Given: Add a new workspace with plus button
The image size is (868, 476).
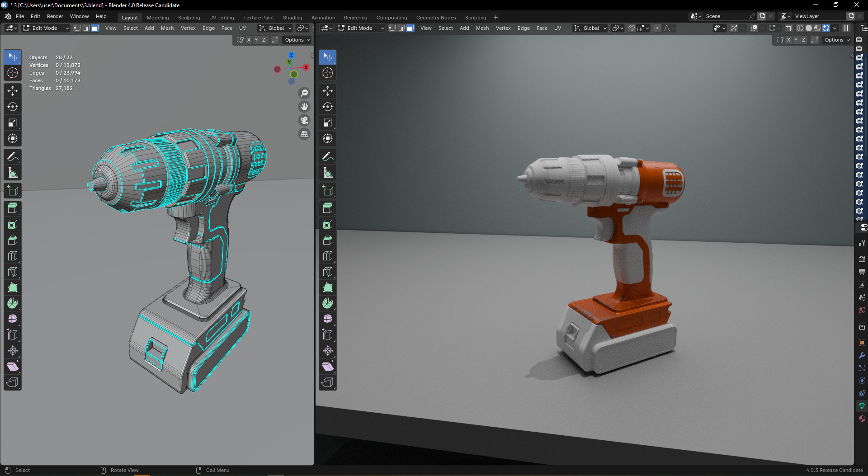Looking at the screenshot, I should (x=495, y=18).
